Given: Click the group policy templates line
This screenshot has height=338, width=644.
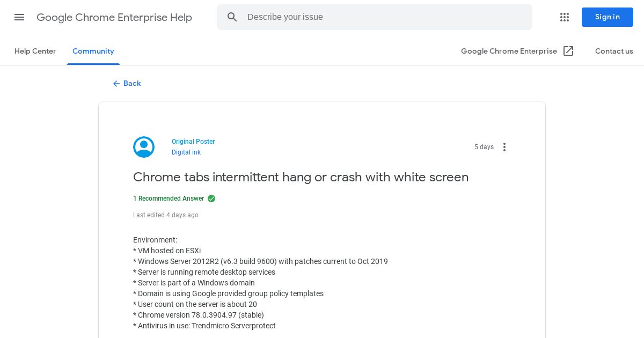Looking at the screenshot, I should (228, 293).
